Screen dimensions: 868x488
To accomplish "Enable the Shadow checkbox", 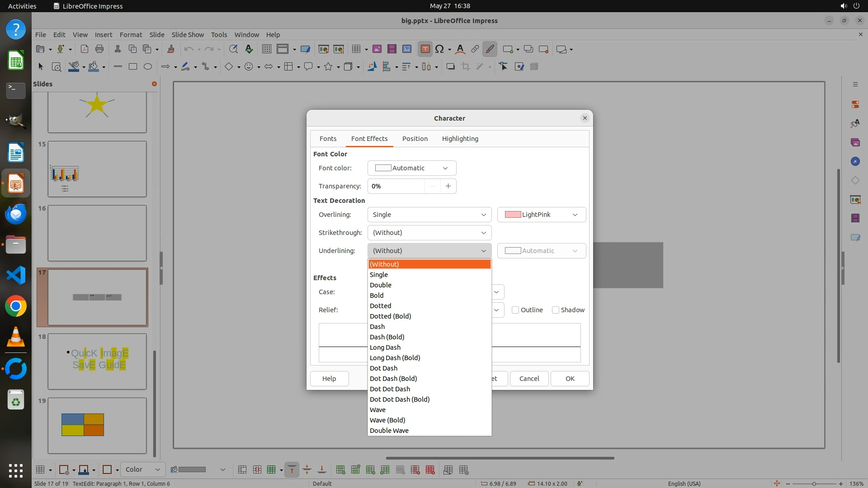I will click(x=556, y=310).
